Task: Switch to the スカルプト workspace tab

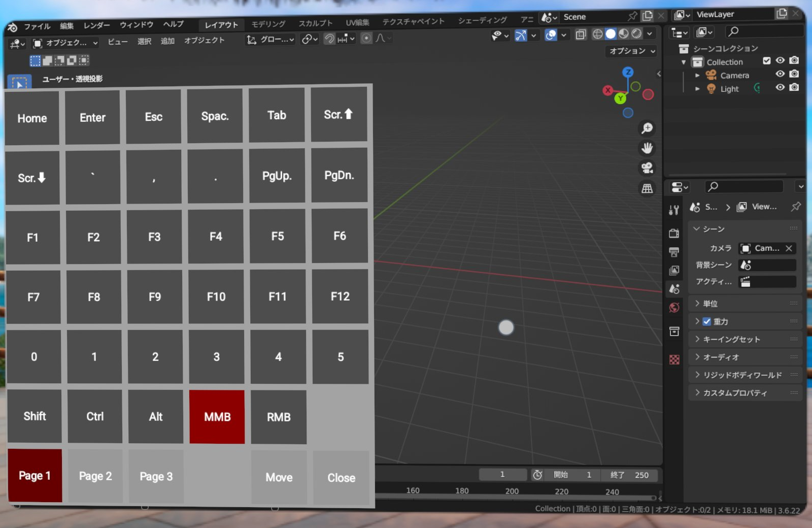Action: pos(315,23)
